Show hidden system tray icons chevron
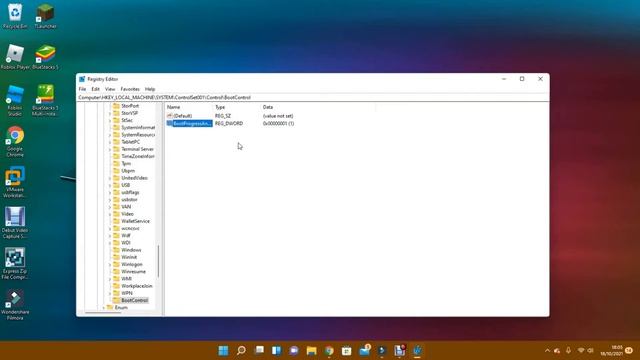 coord(547,350)
